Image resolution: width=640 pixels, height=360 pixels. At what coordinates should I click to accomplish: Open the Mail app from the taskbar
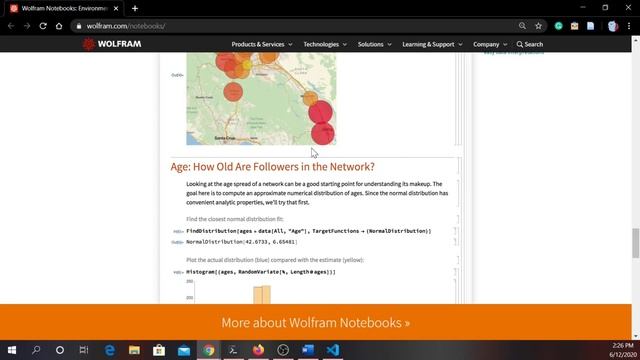tap(184, 350)
